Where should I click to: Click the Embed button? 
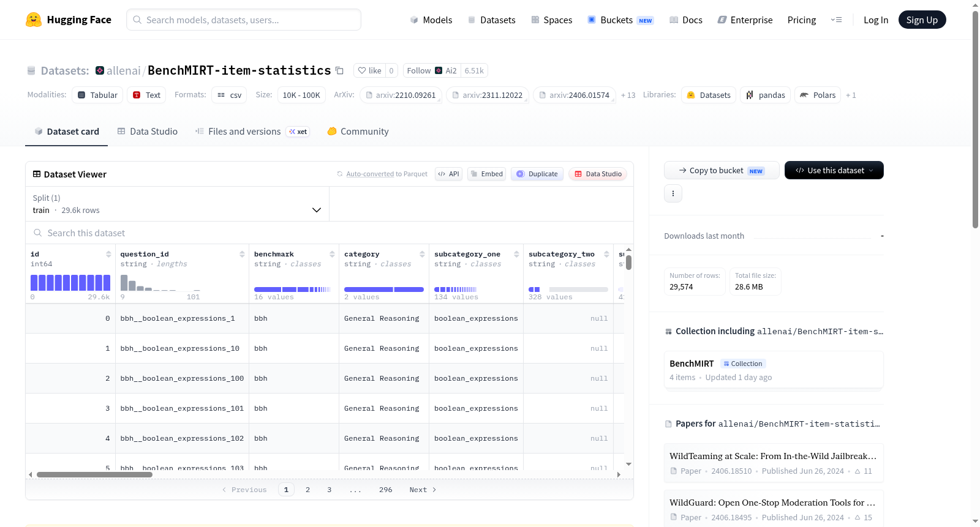point(486,174)
